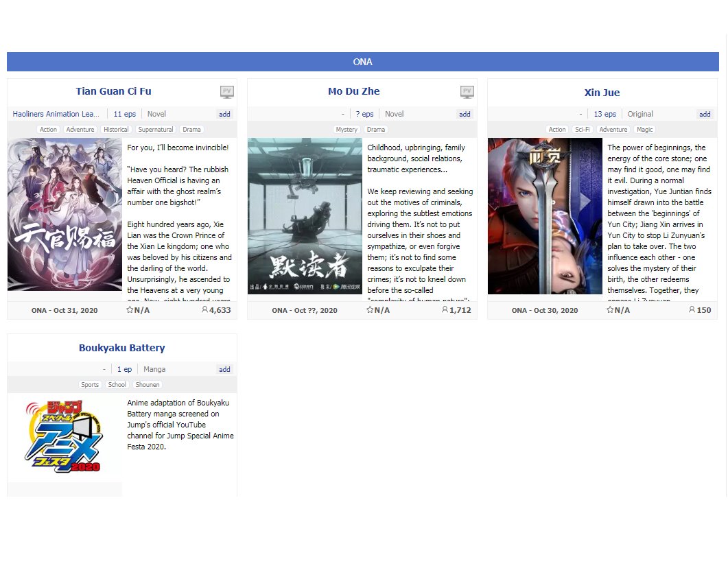
Task: Click the Tian Guan Ci Fu score star icon
Action: 130,309
